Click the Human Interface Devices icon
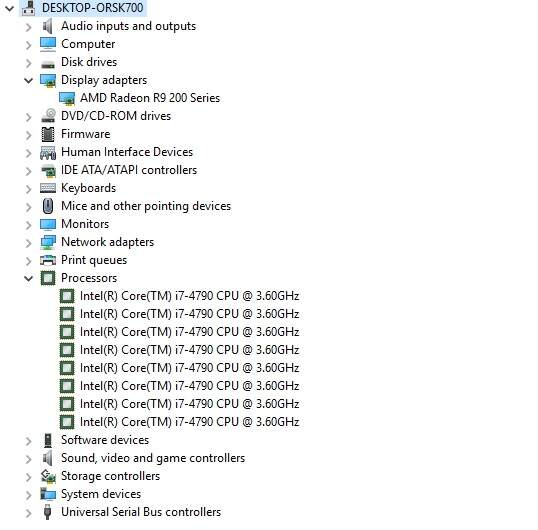538x530 pixels. 48,153
